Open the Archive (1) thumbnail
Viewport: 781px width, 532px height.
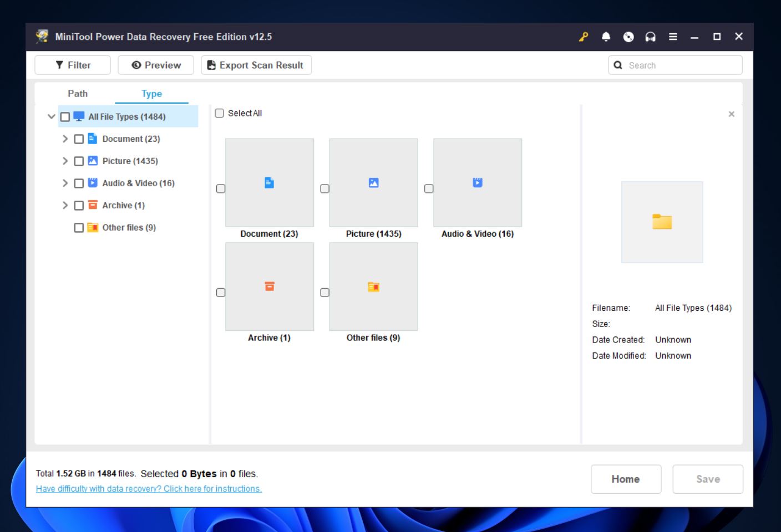tap(270, 287)
